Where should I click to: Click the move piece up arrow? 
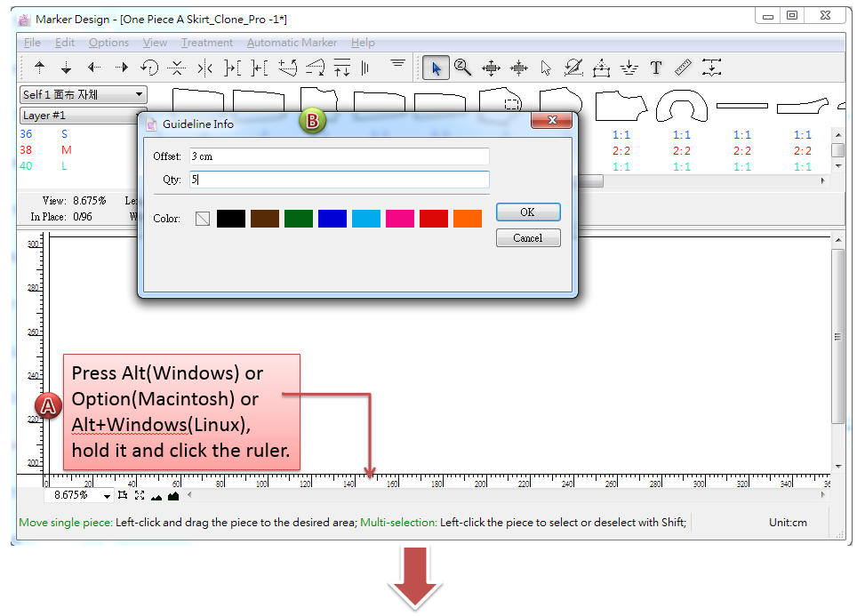(x=39, y=68)
